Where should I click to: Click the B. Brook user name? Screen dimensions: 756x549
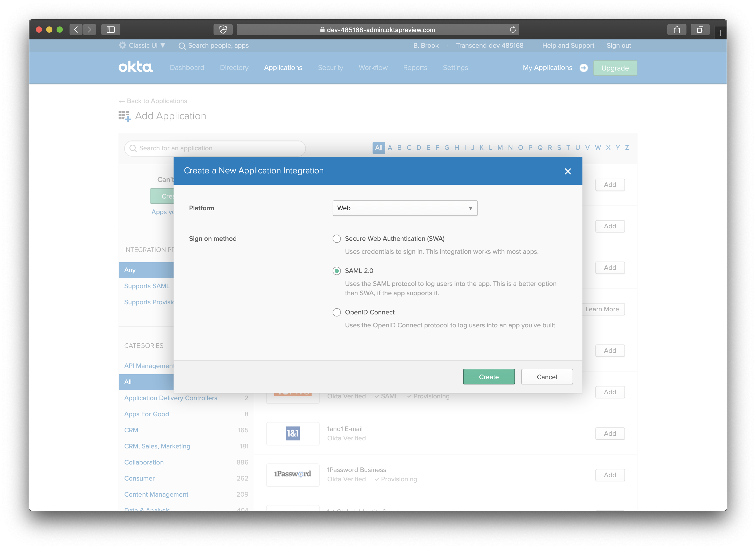coord(426,45)
